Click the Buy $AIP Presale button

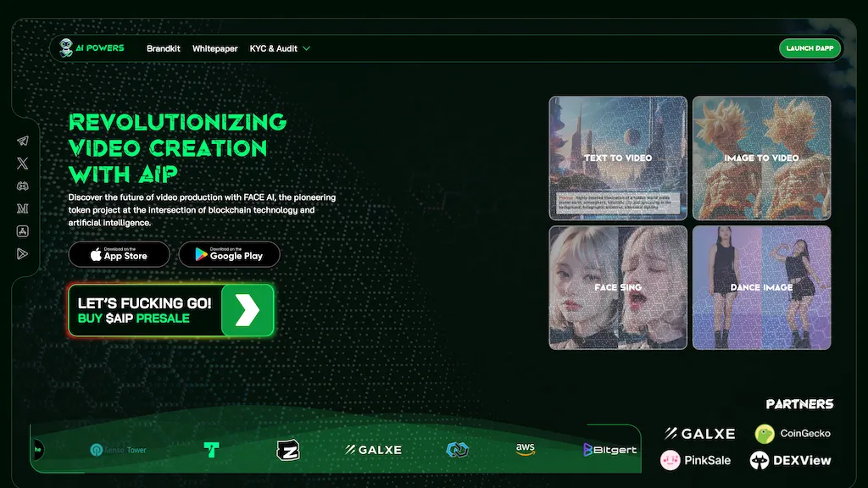click(x=171, y=310)
